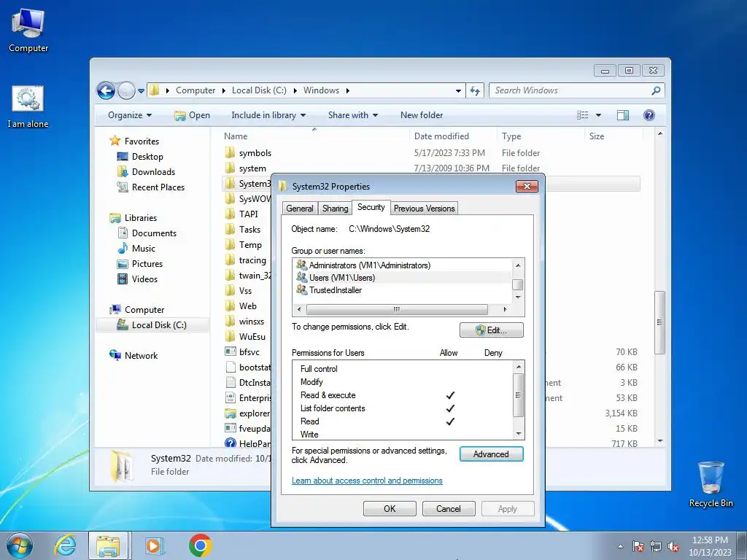Viewport: 747px width, 560px height.
Task: Click the search magnifier icon
Action: click(x=656, y=90)
